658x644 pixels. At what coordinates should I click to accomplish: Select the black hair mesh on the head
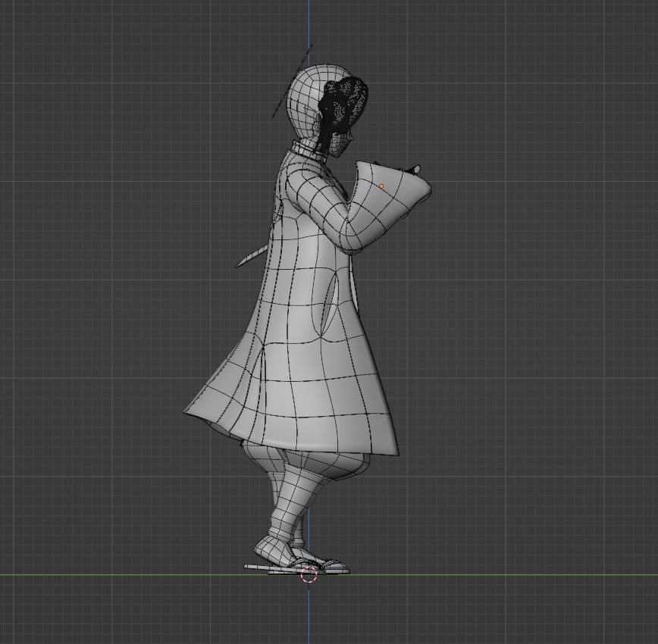point(345,109)
